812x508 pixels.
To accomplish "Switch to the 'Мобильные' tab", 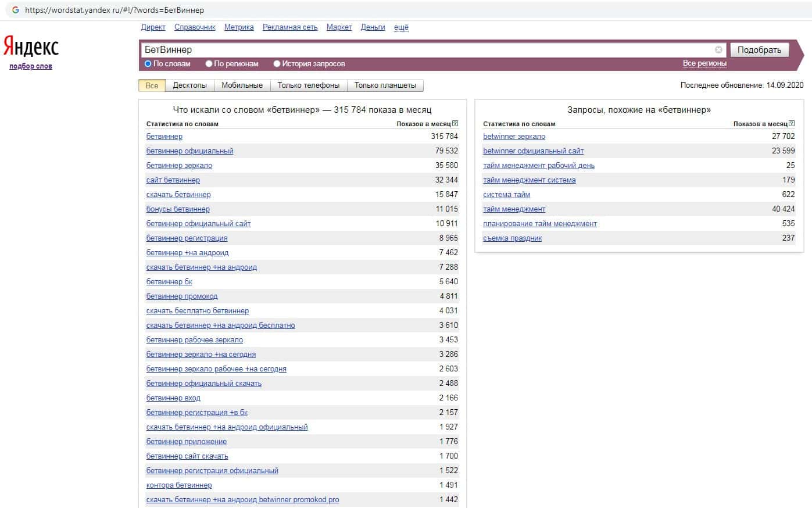I will pyautogui.click(x=242, y=85).
